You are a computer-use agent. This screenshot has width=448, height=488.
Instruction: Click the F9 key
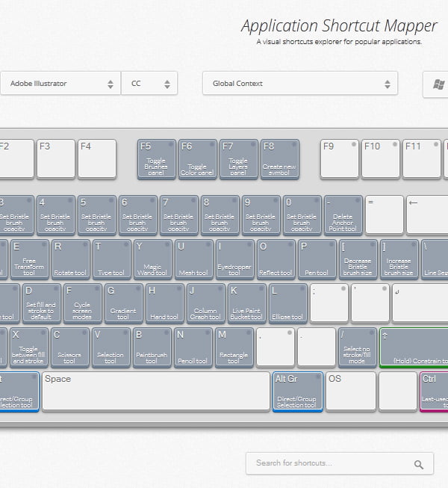coord(340,158)
